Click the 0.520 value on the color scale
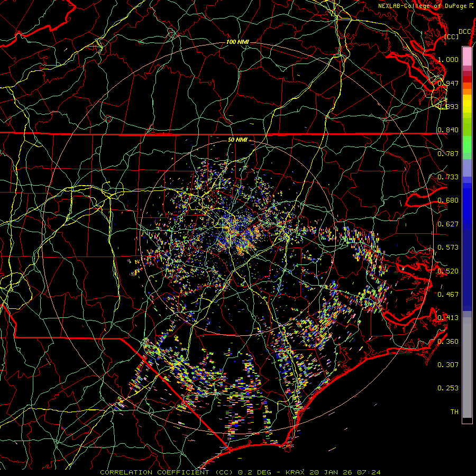This screenshot has width=476, height=476. (x=448, y=271)
